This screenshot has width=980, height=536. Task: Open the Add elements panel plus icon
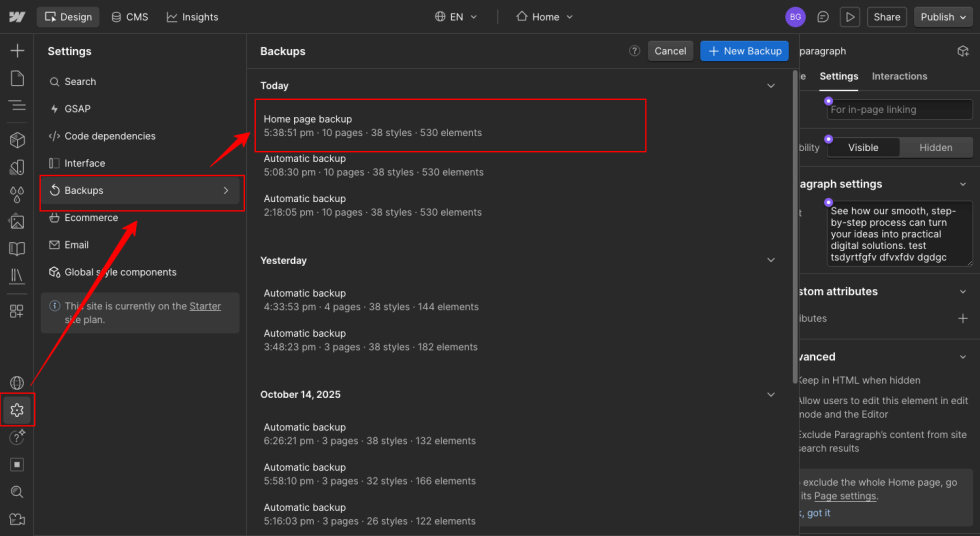(x=17, y=51)
